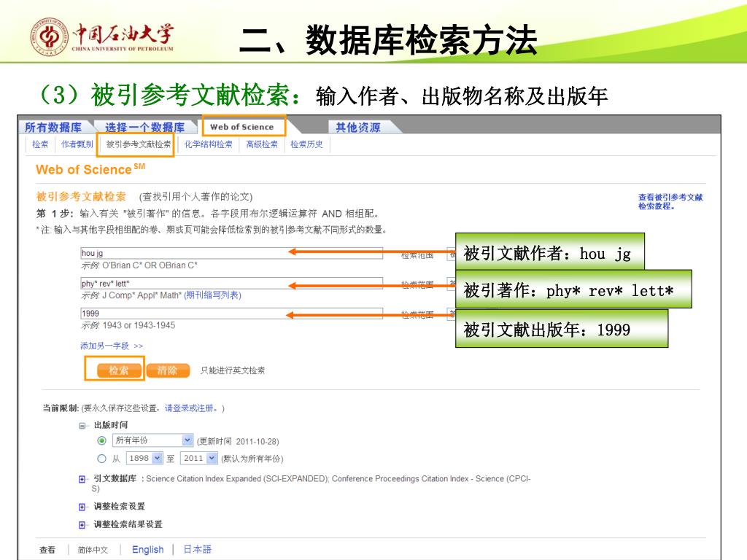747x560 pixels.
Task: Open the 1898 start year dropdown
Action: click(144, 458)
